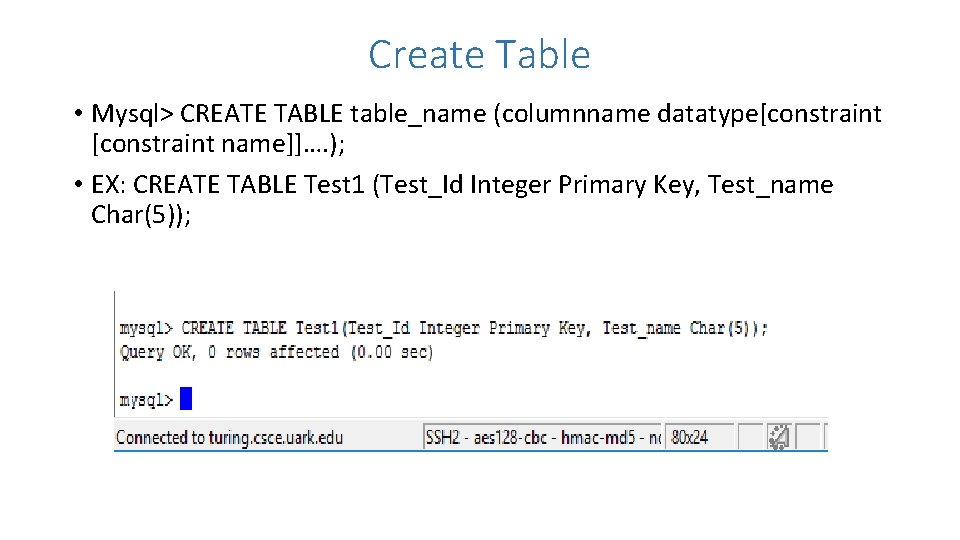Click 'Connected to turing.csce.uark.edu' status text
Image resolution: width=960 pixels, height=540 pixels.
(230, 438)
